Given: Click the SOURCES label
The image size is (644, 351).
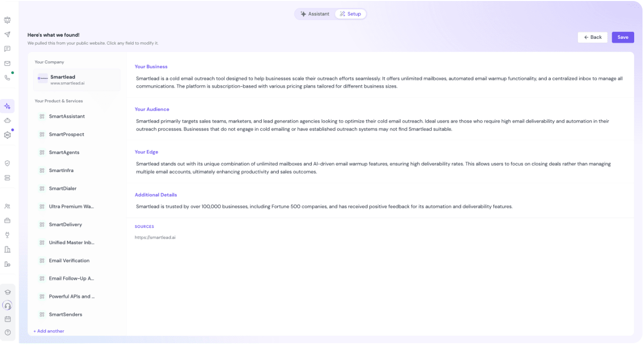Looking at the screenshot, I should click(x=144, y=227).
